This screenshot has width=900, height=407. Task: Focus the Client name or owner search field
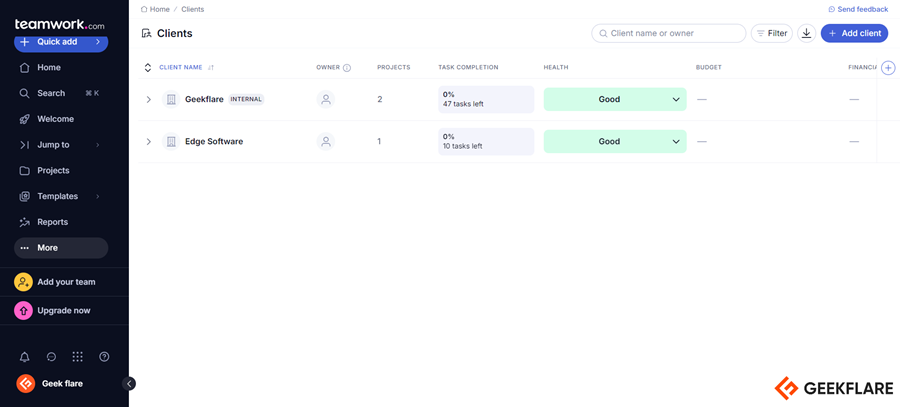coord(669,33)
